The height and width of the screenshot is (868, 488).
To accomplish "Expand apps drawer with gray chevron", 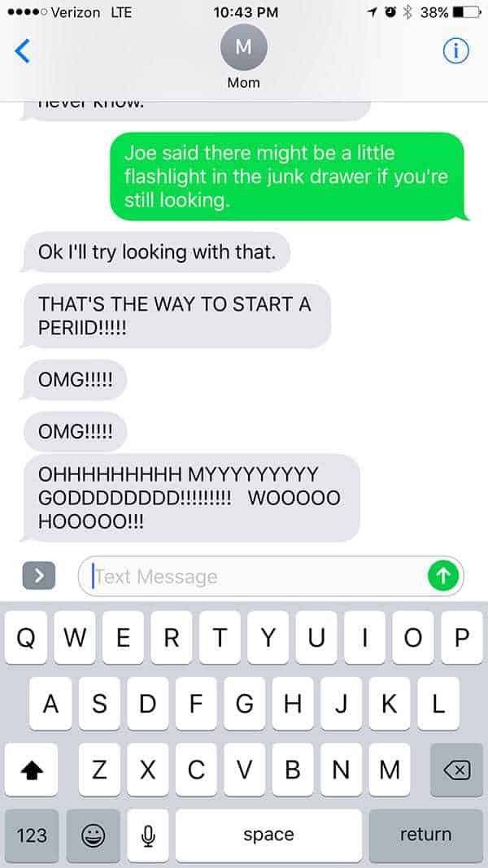I will (x=39, y=576).
